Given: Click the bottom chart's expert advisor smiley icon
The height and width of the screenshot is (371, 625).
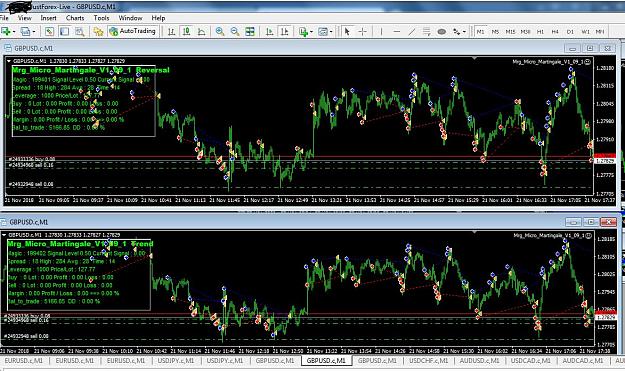Looking at the screenshot, I should pos(589,236).
